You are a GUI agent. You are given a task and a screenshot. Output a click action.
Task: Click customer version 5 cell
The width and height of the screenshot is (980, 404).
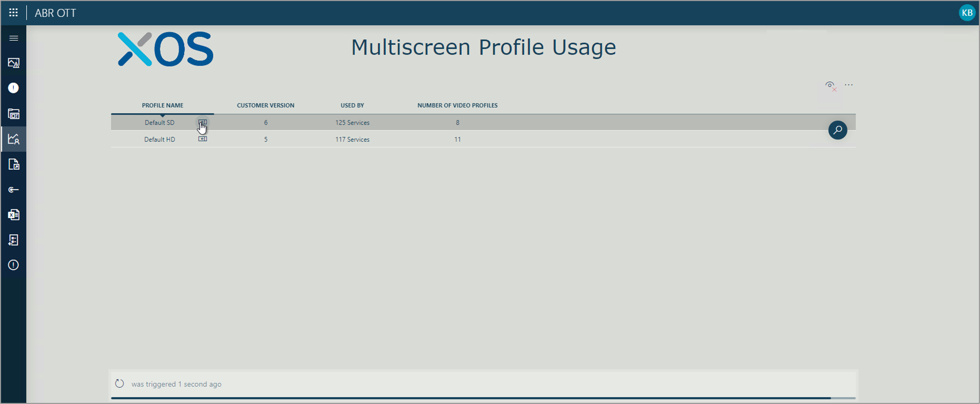265,139
